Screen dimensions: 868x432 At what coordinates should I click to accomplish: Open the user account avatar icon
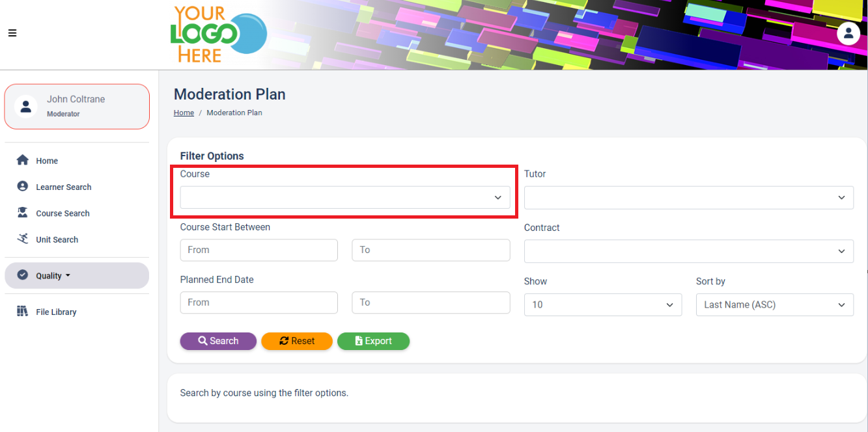point(848,33)
